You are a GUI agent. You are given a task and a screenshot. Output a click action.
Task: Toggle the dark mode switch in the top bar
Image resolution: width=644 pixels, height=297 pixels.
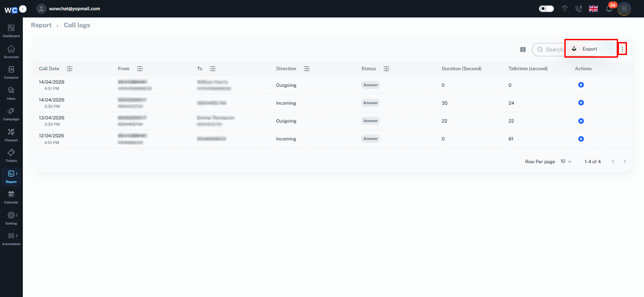tap(546, 8)
